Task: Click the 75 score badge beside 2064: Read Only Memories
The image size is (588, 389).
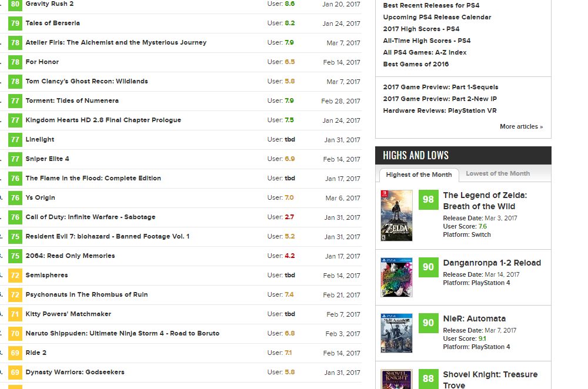Action: [15, 256]
